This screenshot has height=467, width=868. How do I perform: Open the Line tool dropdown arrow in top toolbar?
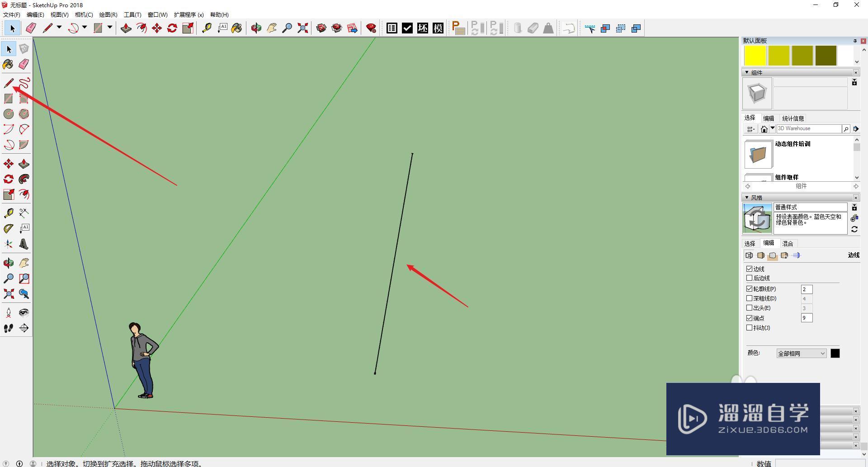(x=59, y=28)
